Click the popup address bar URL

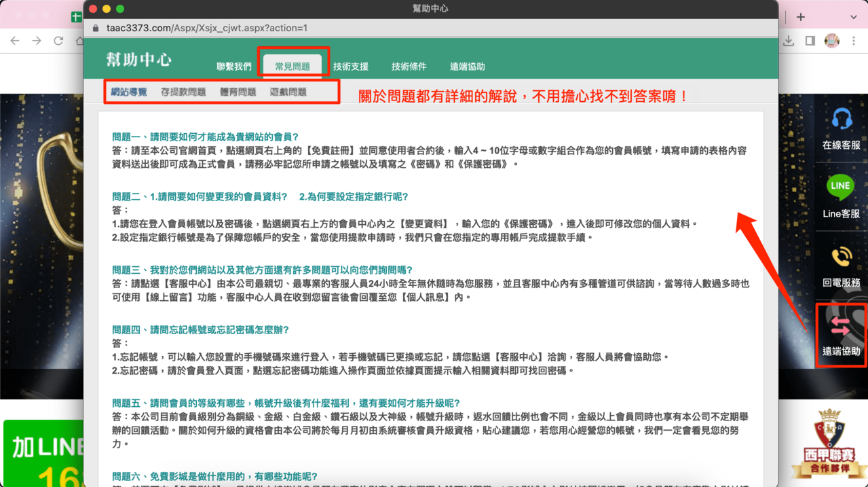[207, 28]
